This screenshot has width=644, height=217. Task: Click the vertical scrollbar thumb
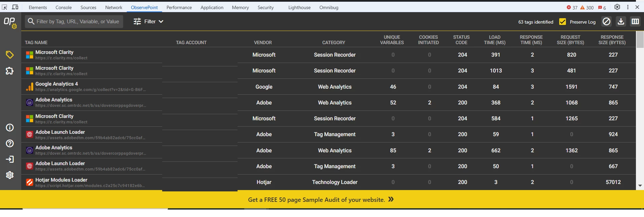tap(640, 40)
